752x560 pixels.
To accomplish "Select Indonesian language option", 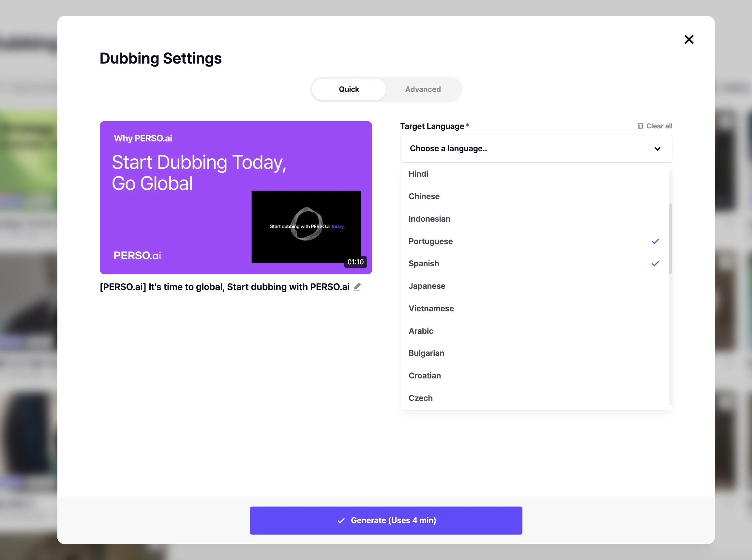I will pos(429,219).
